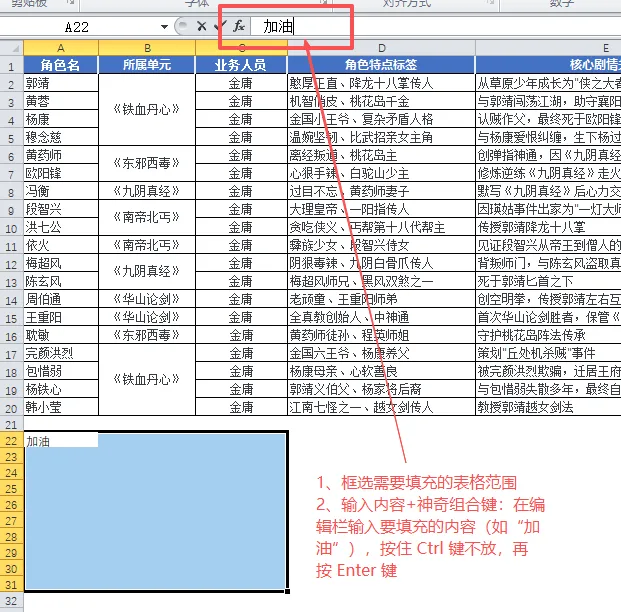Select row 32 header
The width and height of the screenshot is (621, 612).
click(11, 601)
